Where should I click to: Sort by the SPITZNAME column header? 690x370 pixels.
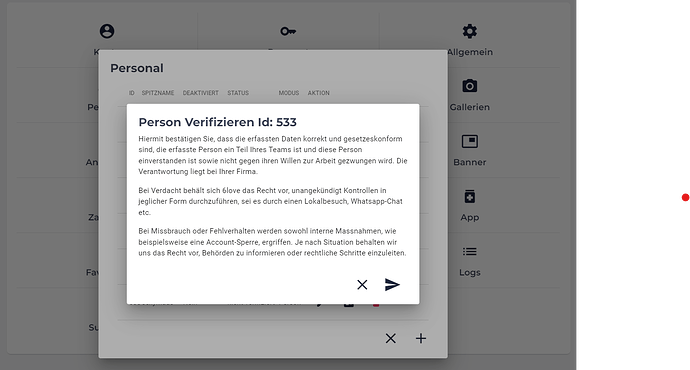[x=158, y=93]
